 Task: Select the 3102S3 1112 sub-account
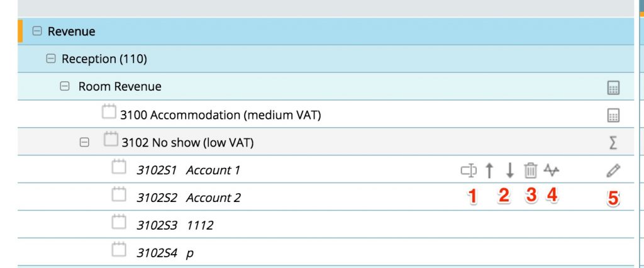point(175,225)
